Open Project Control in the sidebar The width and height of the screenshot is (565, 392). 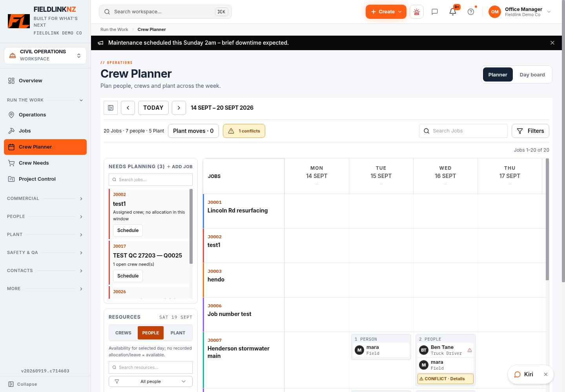tap(45, 179)
